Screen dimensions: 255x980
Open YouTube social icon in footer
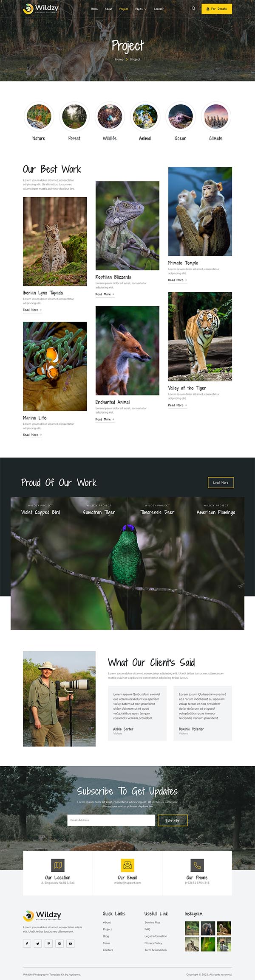click(x=71, y=944)
